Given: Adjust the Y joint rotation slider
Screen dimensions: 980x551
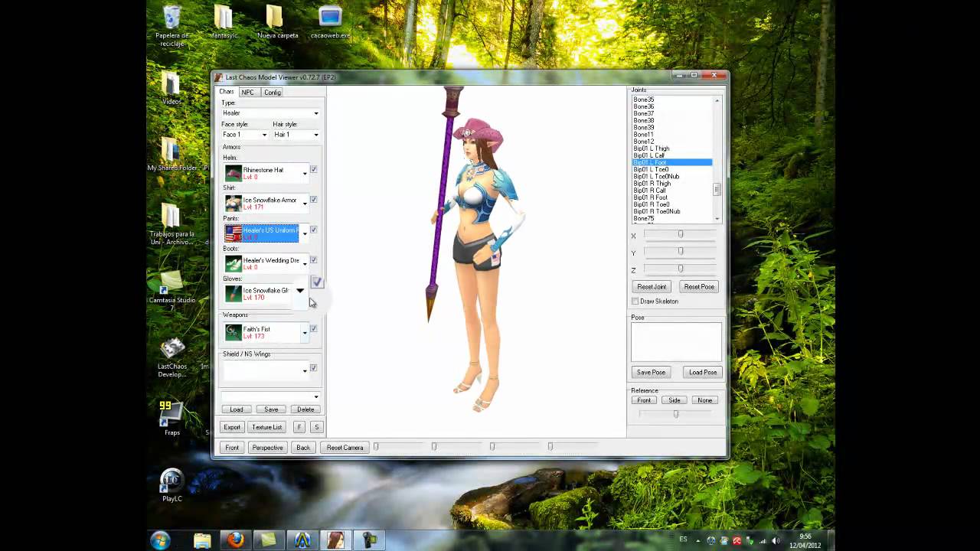Looking at the screenshot, I should pyautogui.click(x=680, y=252).
